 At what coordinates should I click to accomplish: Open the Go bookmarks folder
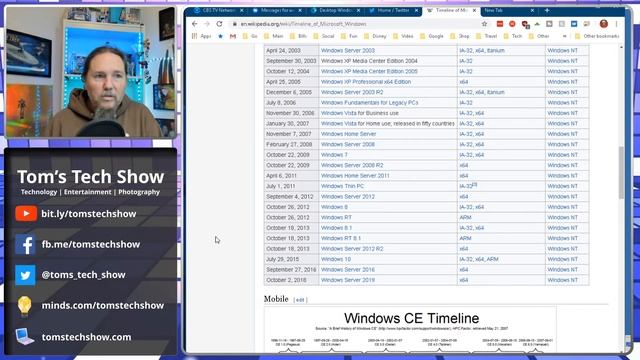[x=250, y=36]
